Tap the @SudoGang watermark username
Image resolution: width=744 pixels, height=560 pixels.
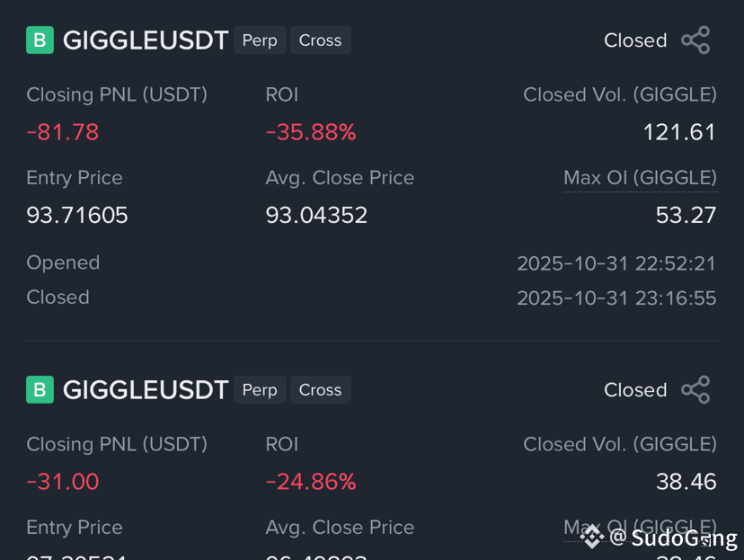tap(674, 538)
